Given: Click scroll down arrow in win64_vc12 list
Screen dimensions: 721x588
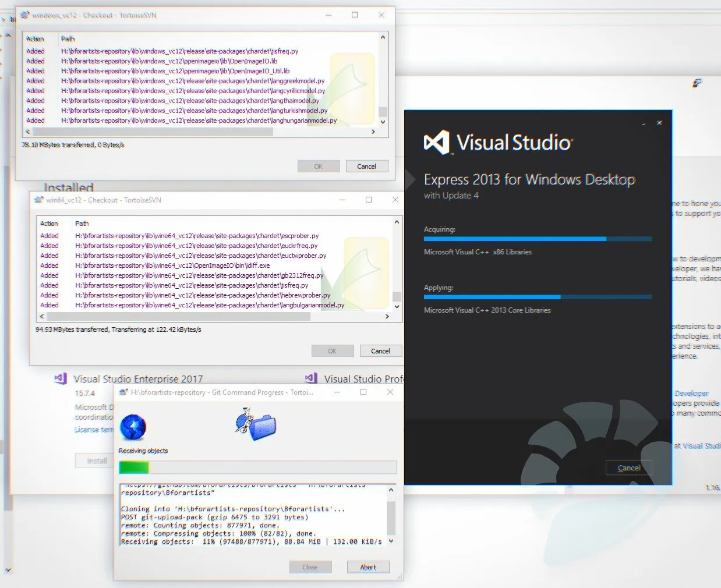Looking at the screenshot, I should coord(397,306).
